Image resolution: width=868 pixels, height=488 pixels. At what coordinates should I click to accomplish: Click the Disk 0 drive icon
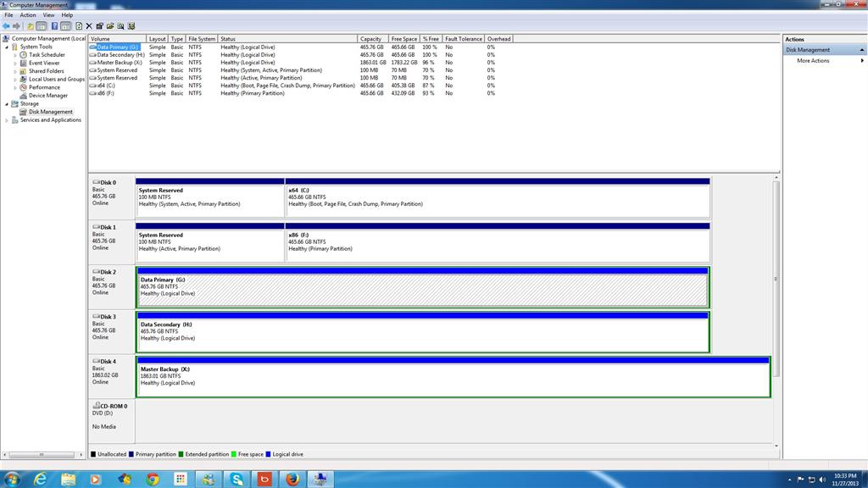(x=96, y=182)
